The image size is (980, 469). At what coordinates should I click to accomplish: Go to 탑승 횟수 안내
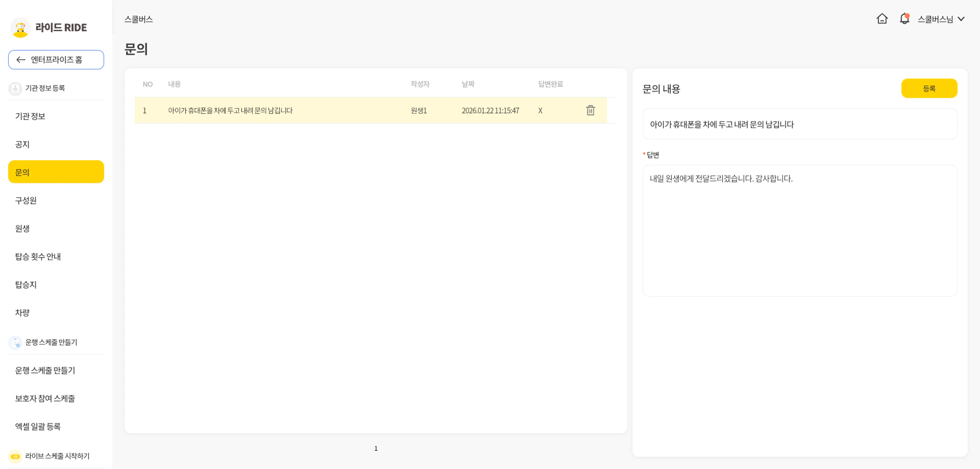[x=38, y=257]
